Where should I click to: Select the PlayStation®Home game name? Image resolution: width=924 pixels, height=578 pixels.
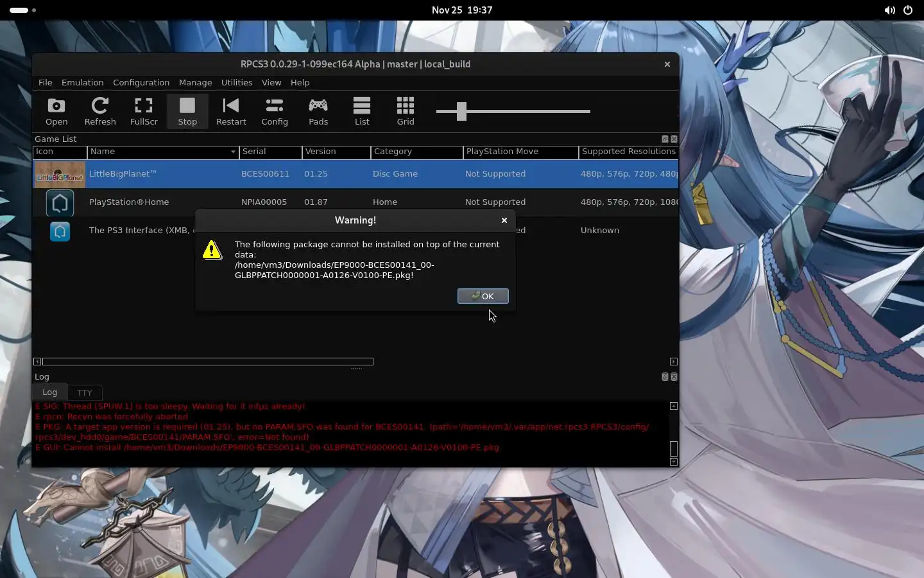129,202
